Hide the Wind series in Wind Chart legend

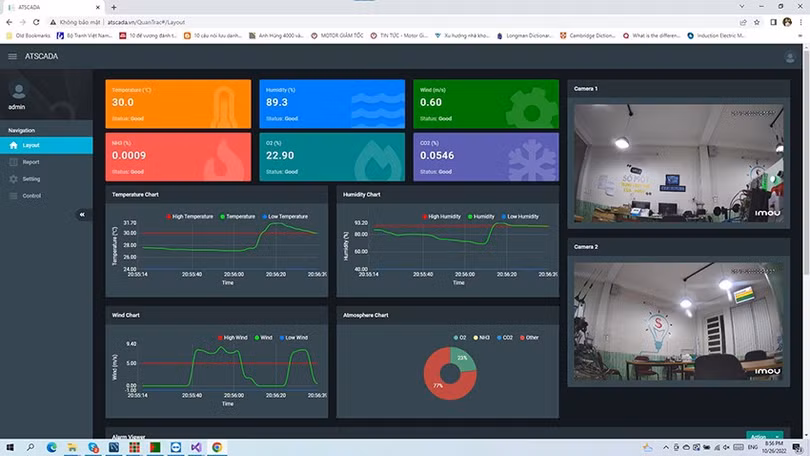click(257, 337)
